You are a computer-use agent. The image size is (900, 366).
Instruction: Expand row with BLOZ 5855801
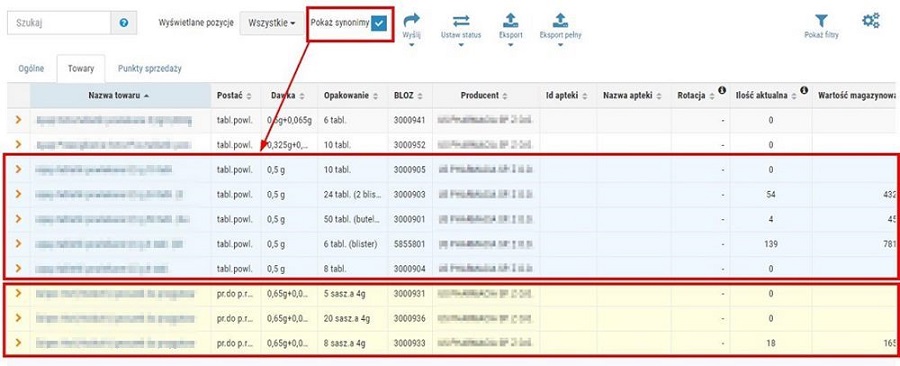[x=18, y=243]
